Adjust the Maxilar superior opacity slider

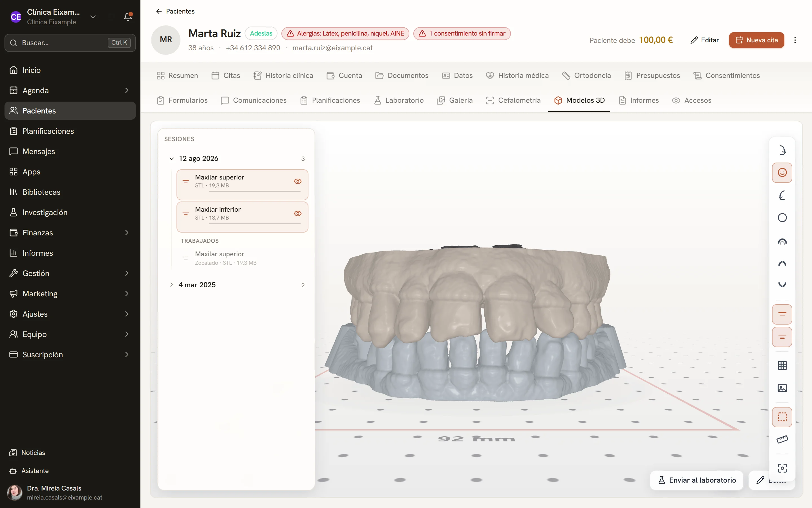(254, 192)
